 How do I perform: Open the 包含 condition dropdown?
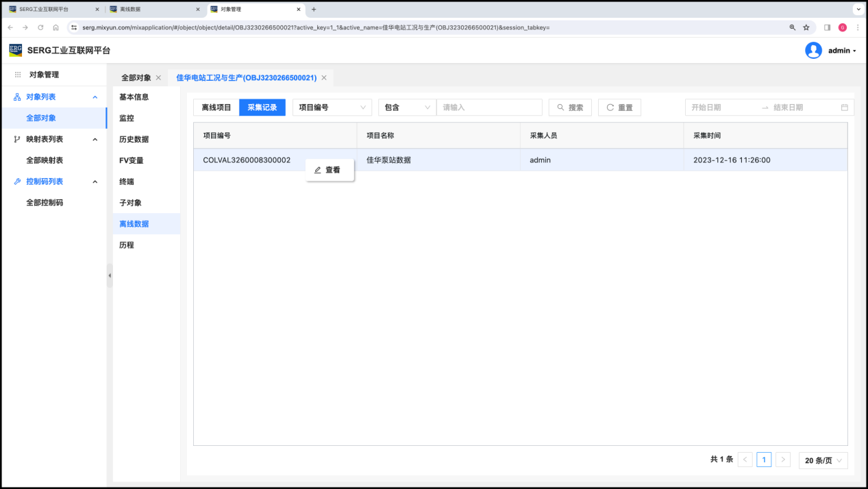click(x=407, y=108)
